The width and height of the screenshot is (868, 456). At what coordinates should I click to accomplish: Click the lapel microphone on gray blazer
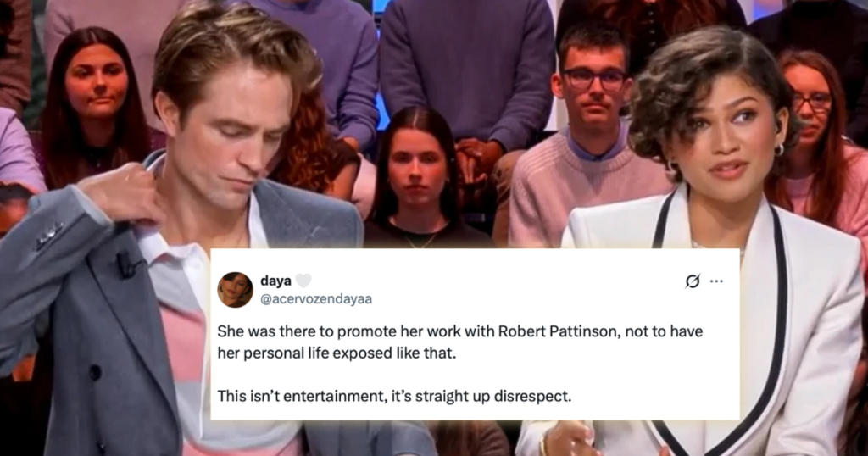point(127,265)
